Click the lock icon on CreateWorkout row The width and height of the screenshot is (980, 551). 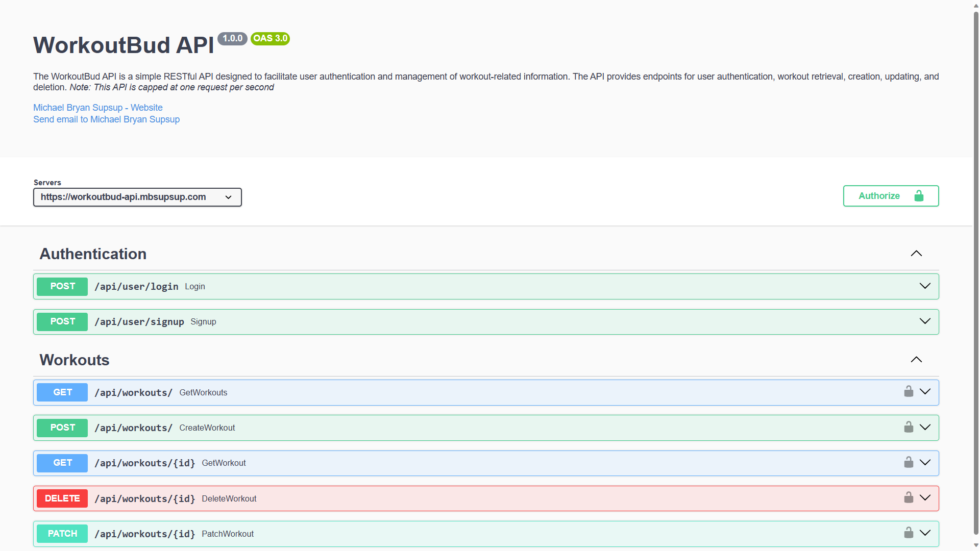point(909,427)
